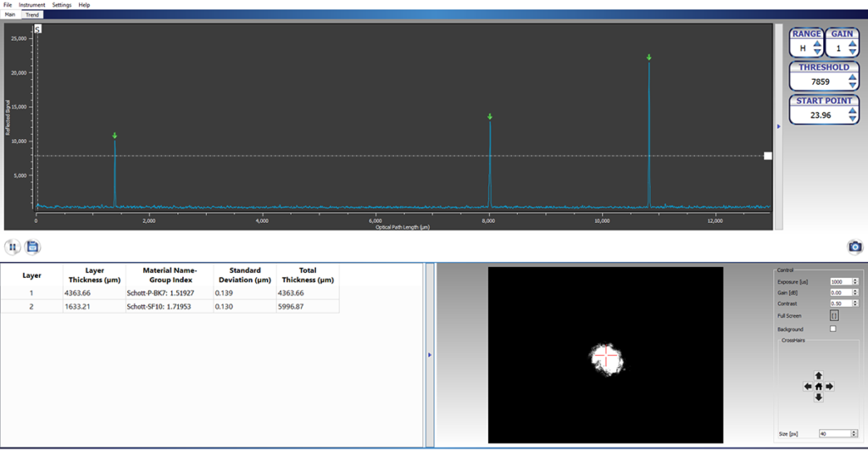The width and height of the screenshot is (868, 450).
Task: Click the Standard Deviation (µm) header
Action: click(x=245, y=275)
